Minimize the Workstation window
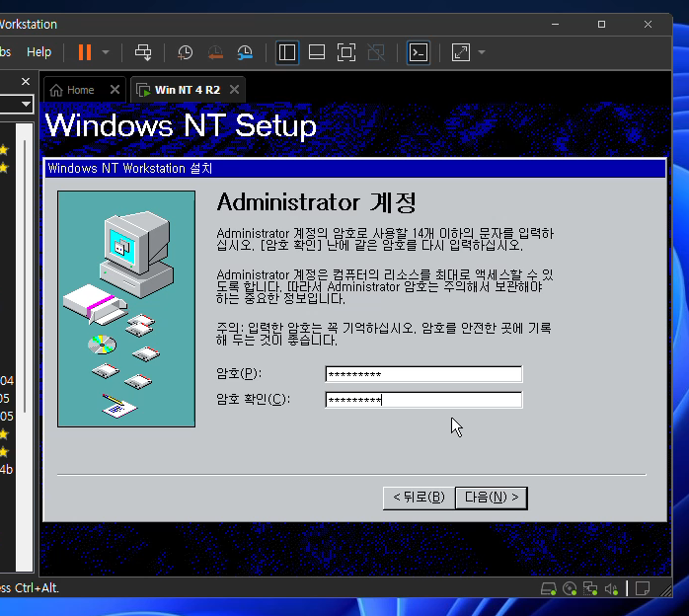689x616 pixels. pos(556,24)
